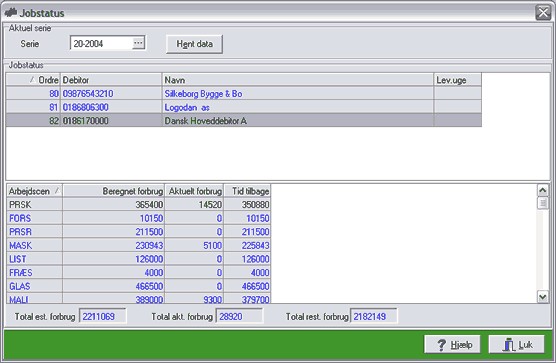Viewport: 556px width, 363px height.
Task: Click the Hjælp button
Action: click(452, 345)
